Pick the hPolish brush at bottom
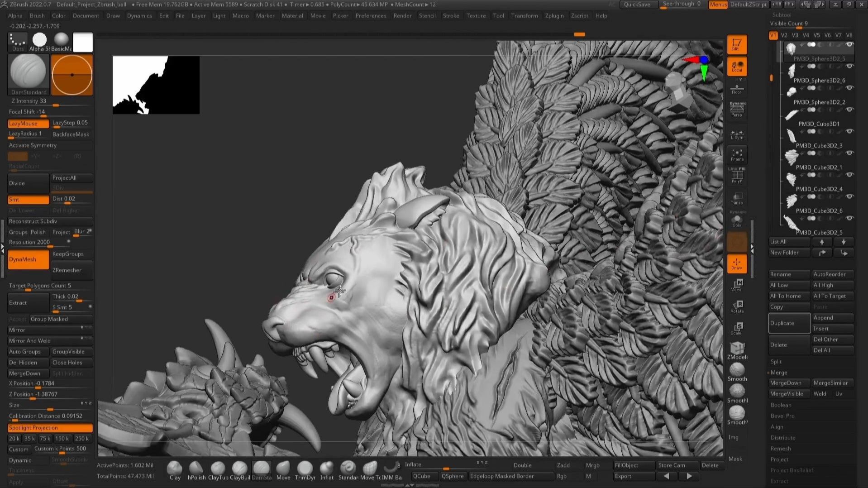The width and height of the screenshot is (868, 488). click(196, 469)
